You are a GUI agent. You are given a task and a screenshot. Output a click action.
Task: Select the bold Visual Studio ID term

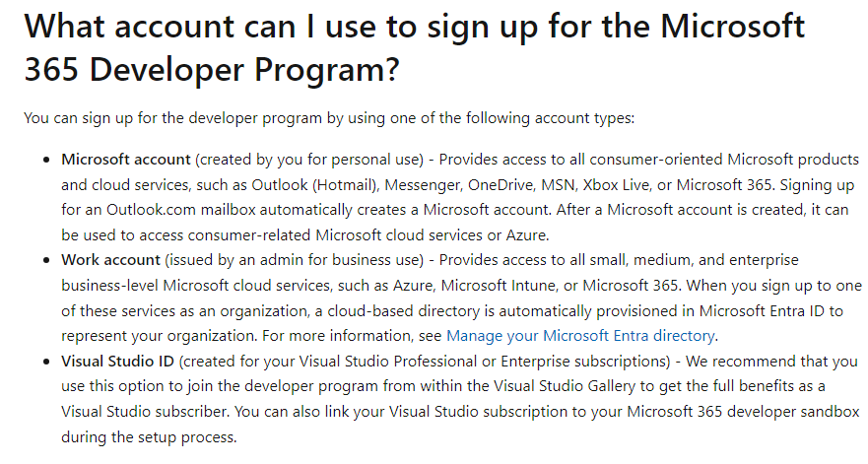pos(117,362)
